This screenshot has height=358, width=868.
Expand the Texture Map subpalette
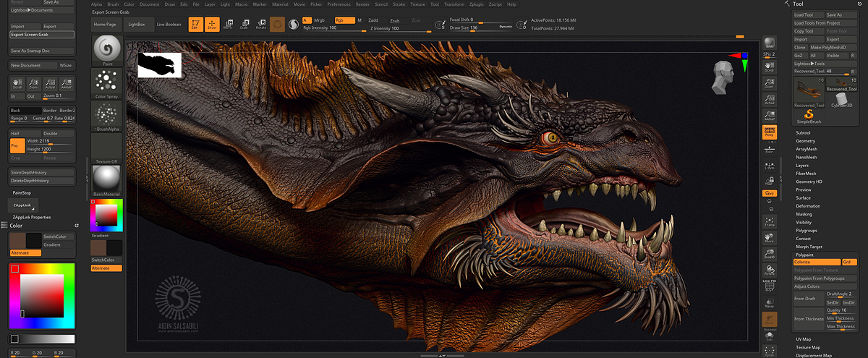(x=808, y=347)
